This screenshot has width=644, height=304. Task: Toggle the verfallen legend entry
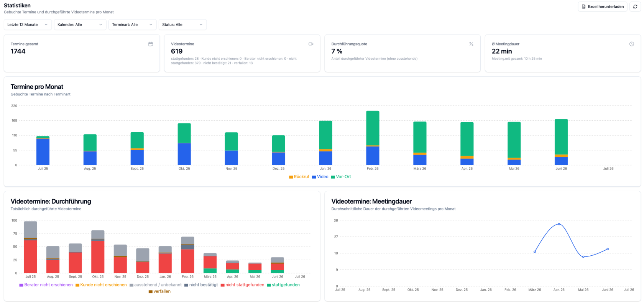tap(159, 291)
